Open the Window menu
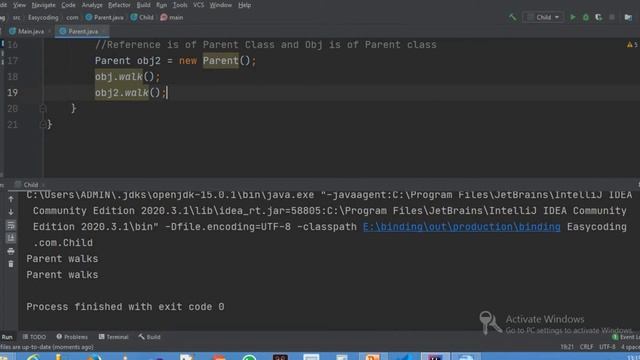This screenshot has width=640, height=360. tap(220, 5)
